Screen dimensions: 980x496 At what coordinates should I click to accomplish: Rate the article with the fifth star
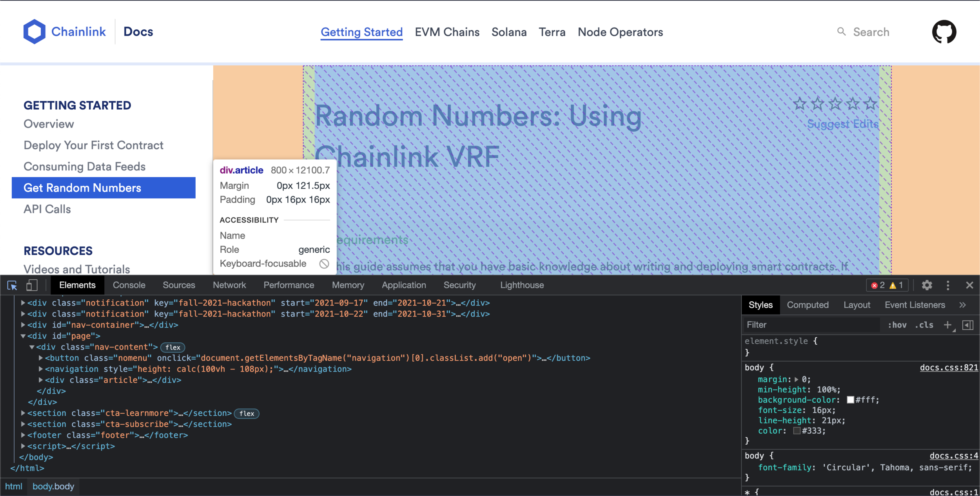point(870,104)
